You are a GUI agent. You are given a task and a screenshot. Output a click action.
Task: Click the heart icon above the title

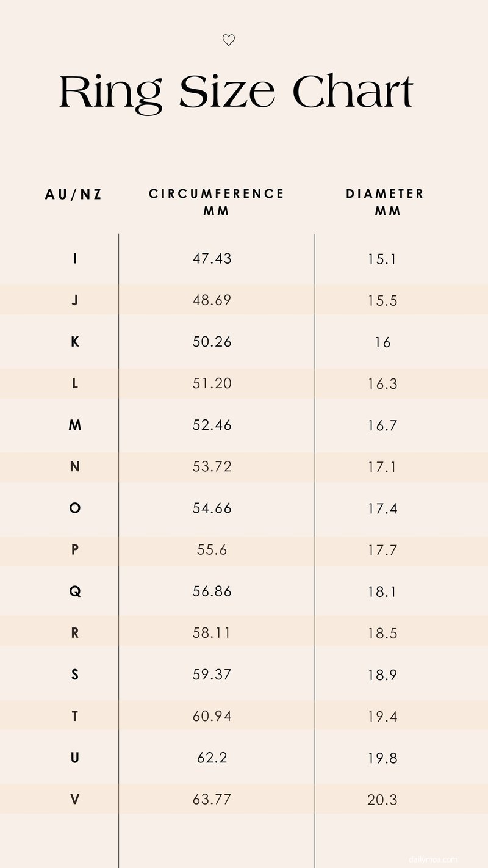(229, 41)
